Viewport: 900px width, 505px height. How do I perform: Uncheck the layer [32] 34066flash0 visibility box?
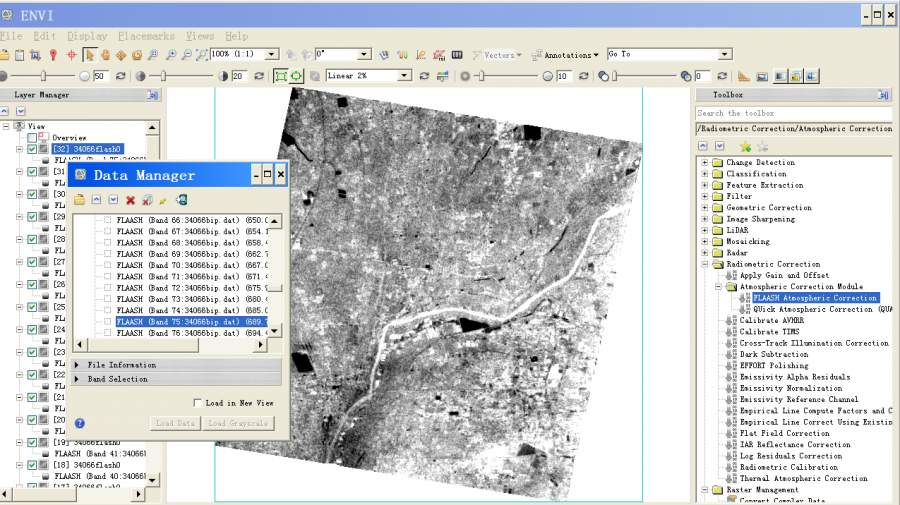coord(32,149)
